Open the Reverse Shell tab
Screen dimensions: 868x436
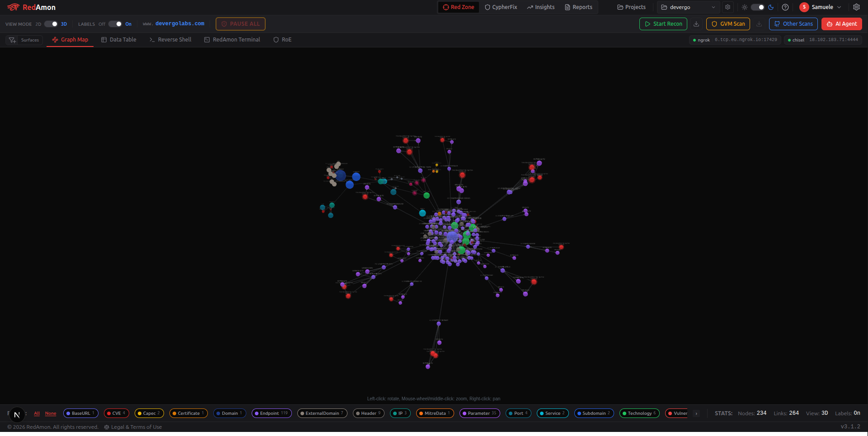coord(170,40)
